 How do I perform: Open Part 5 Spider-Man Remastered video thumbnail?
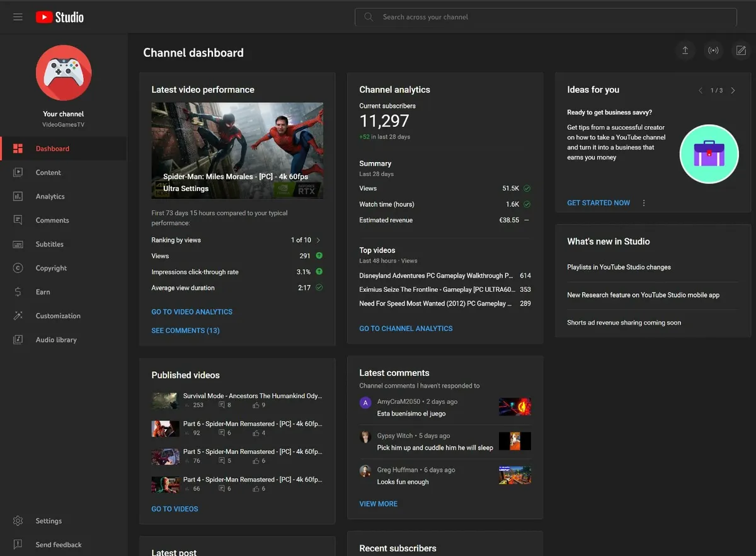tap(166, 456)
